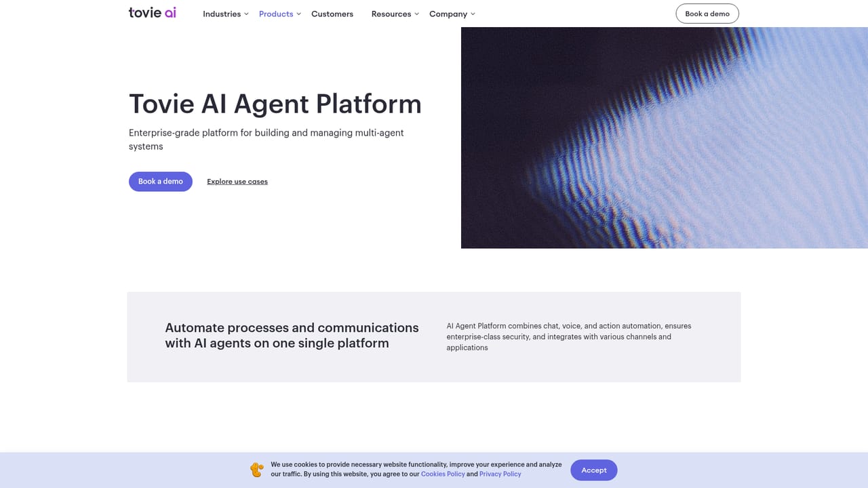Expand the Resources chevron
The height and width of the screenshot is (488, 868).
416,14
